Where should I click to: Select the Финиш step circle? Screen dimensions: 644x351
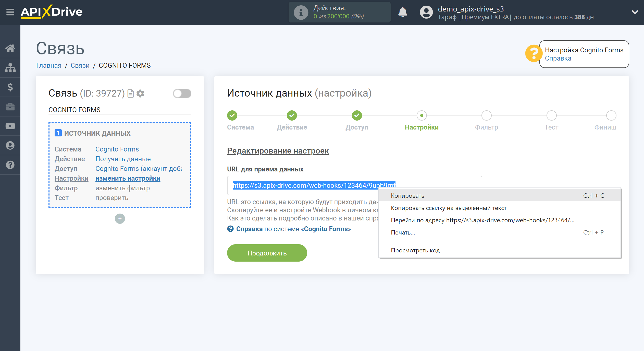(611, 115)
